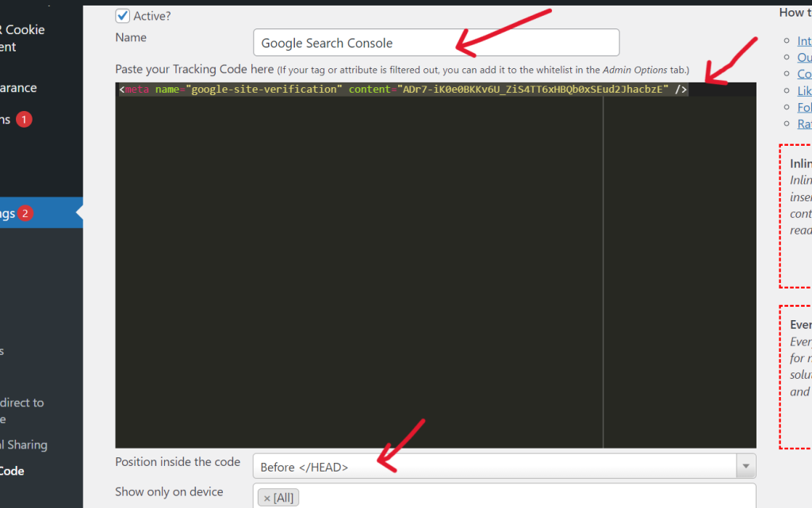Toggle the Active? checkbox
Image resolution: width=812 pixels, height=508 pixels.
pos(123,16)
